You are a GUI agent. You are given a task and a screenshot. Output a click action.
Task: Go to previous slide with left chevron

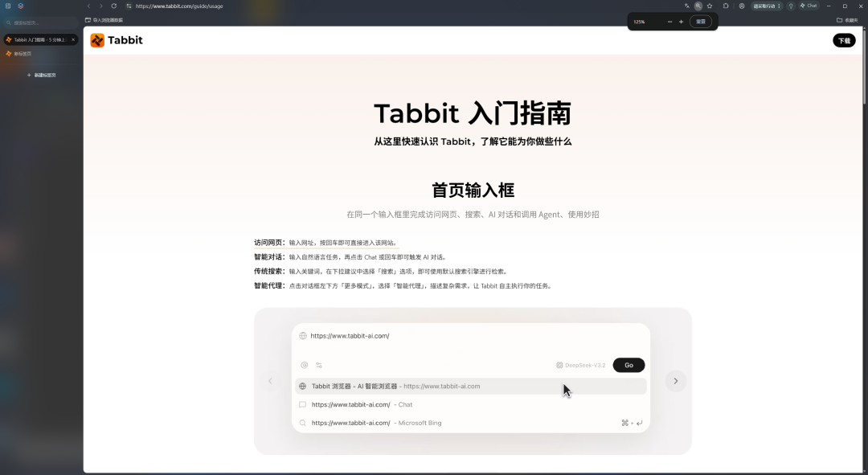(x=270, y=381)
